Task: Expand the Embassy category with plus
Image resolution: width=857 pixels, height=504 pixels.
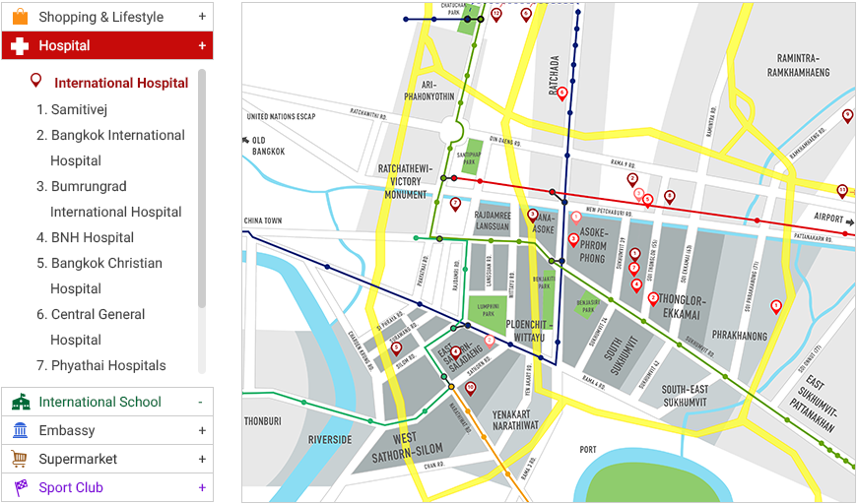Action: click(202, 430)
